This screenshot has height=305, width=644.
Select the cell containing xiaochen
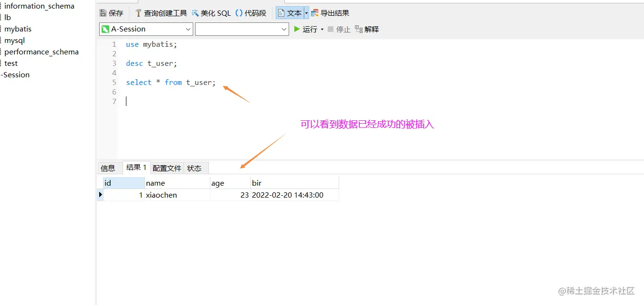point(177,195)
